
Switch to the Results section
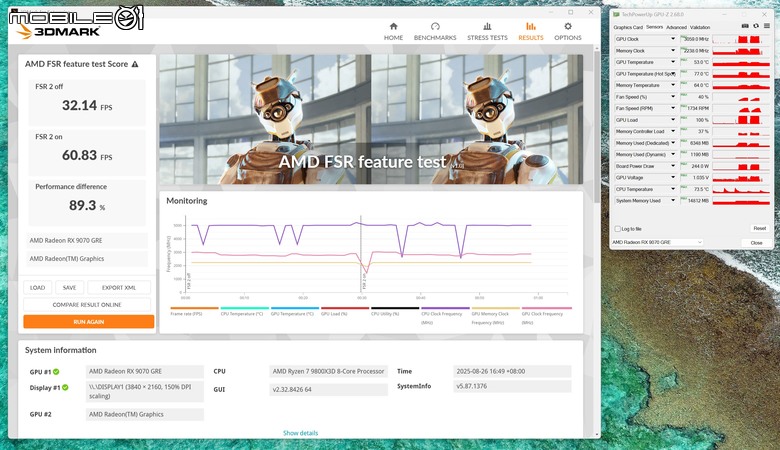531,31
